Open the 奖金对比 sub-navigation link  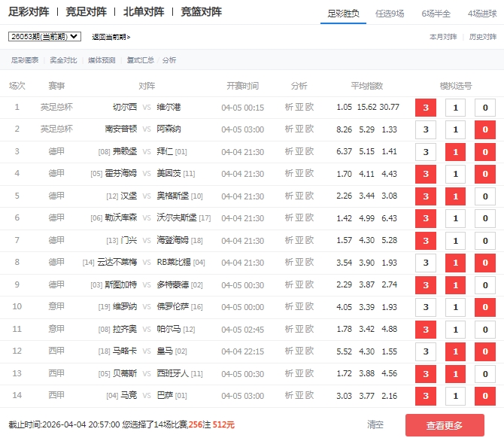(x=64, y=60)
